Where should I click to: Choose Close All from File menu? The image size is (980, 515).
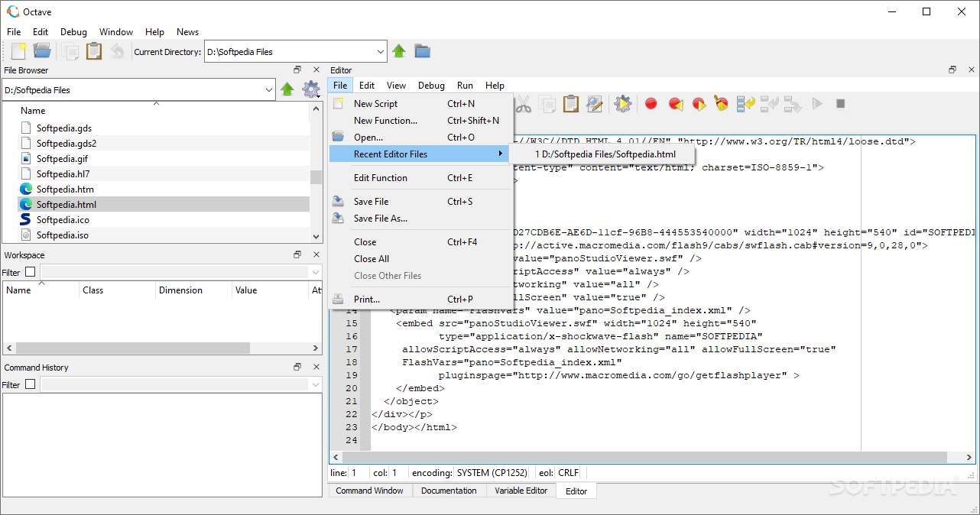(x=420, y=259)
